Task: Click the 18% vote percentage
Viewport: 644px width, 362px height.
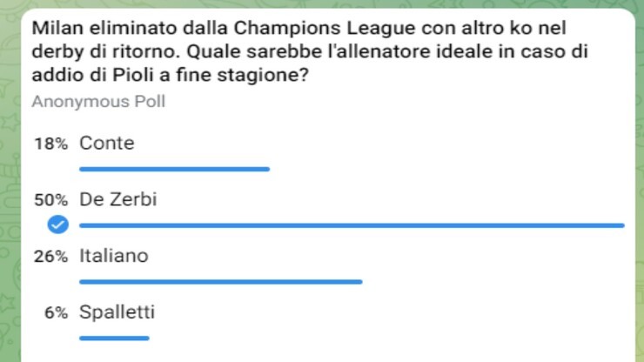Action: (50, 144)
